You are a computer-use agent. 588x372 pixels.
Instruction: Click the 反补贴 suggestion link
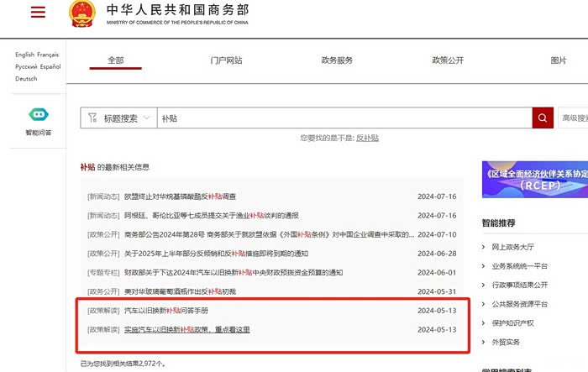[367, 138]
